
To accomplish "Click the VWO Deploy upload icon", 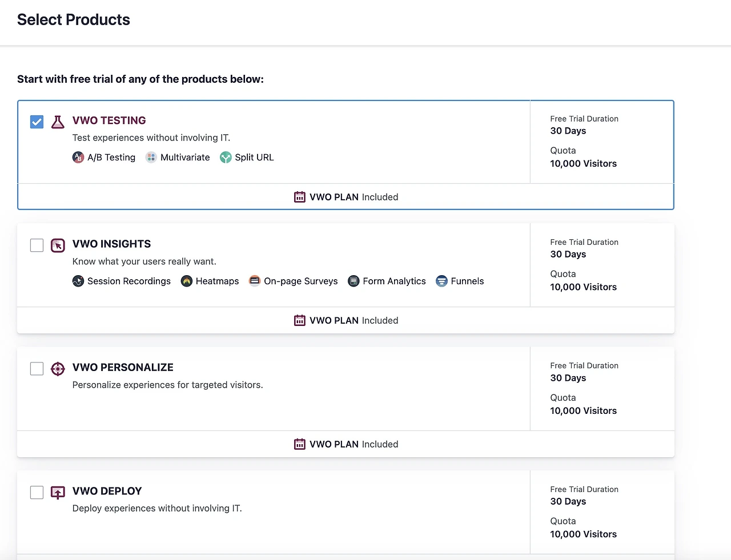I will (x=58, y=492).
